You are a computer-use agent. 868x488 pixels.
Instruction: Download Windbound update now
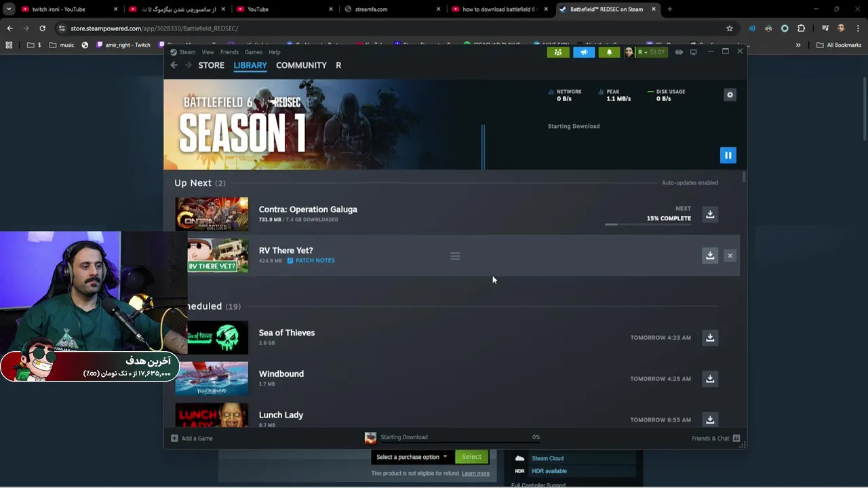tap(710, 379)
